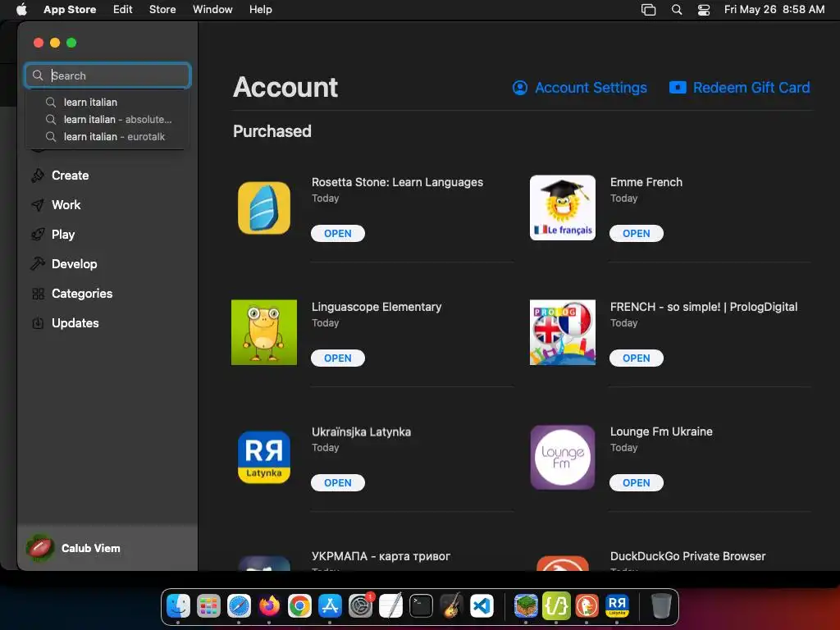The width and height of the screenshot is (840, 630).
Task: Open Launchpad from the Dock
Action: coord(208,606)
